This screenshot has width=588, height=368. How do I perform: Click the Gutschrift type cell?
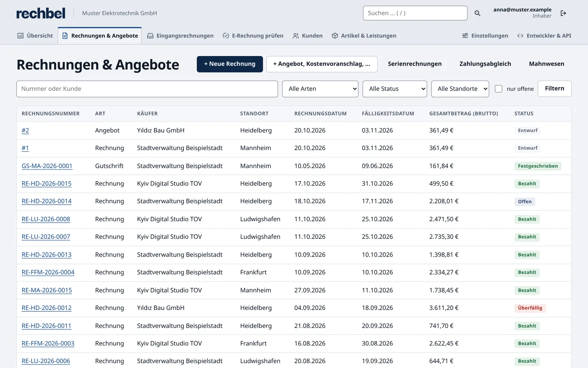pyautogui.click(x=109, y=166)
